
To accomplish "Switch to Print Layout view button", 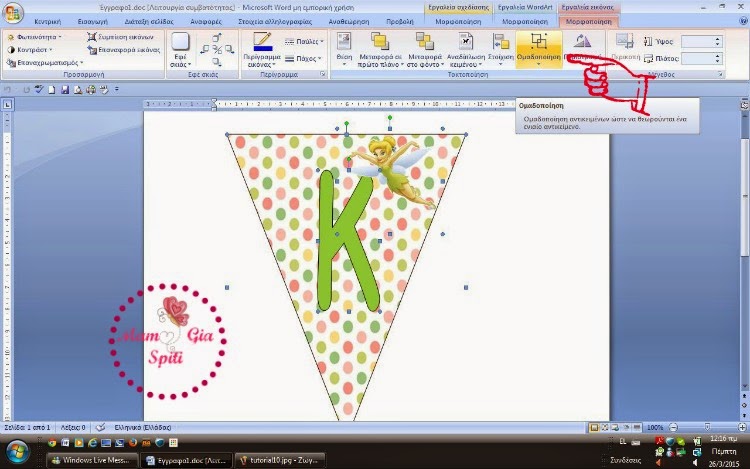I will pos(594,427).
